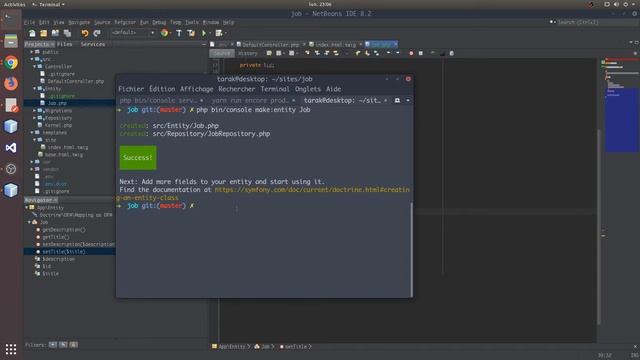Screen dimensions: 640x360
Task: Click Activities in the top bar
Action: (x=15, y=4)
